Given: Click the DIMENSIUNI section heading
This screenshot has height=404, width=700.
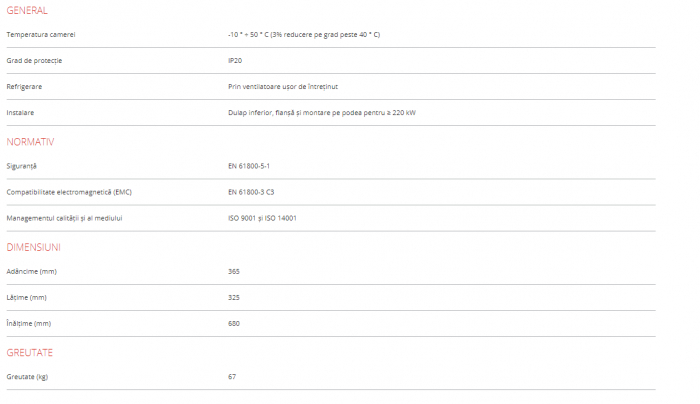Looking at the screenshot, I should pos(33,246).
